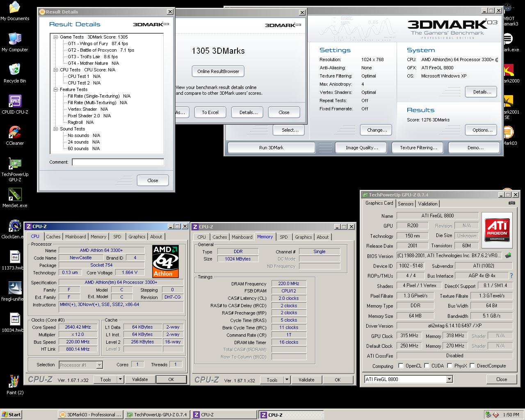
Task: Click first system tray icon
Action: (488, 415)
